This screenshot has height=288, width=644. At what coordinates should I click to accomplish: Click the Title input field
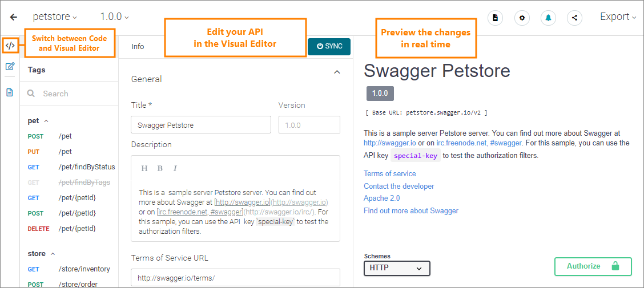[201, 125]
